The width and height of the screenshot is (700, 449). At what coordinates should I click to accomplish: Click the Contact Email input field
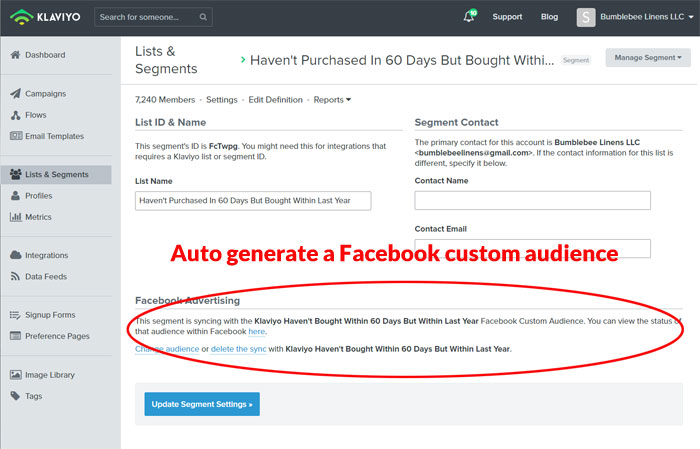tap(532, 248)
